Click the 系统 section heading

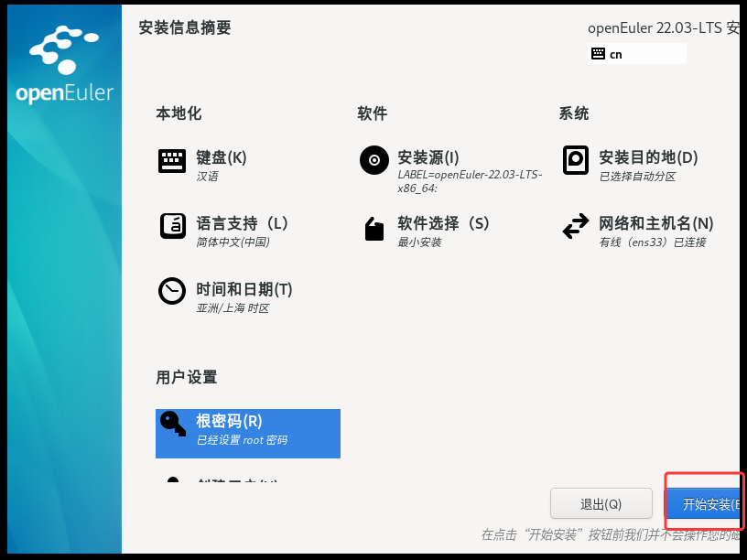(574, 113)
